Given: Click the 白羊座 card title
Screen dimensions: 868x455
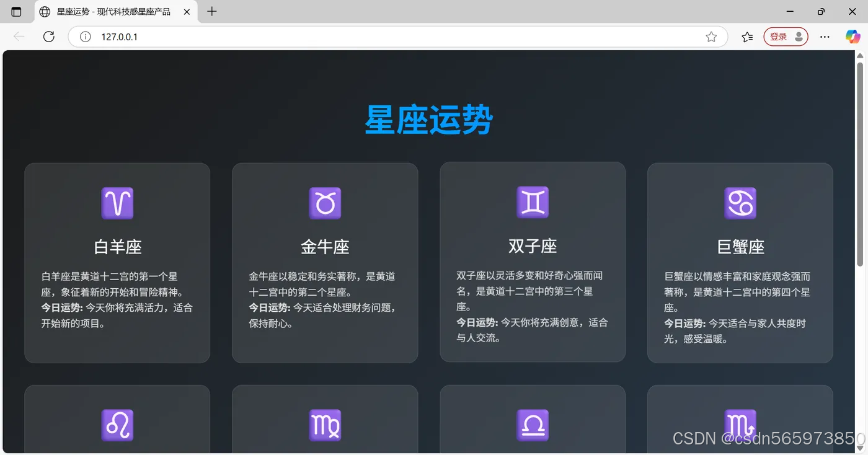Looking at the screenshot, I should (x=118, y=247).
